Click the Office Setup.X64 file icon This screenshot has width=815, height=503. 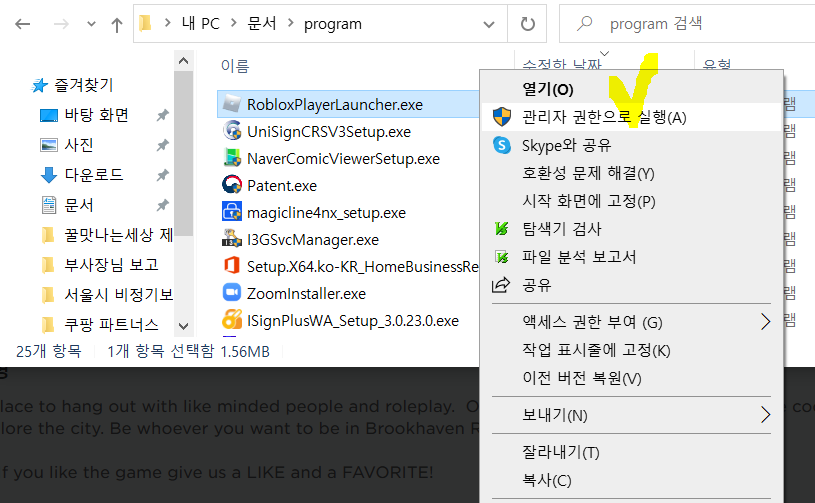click(x=232, y=266)
